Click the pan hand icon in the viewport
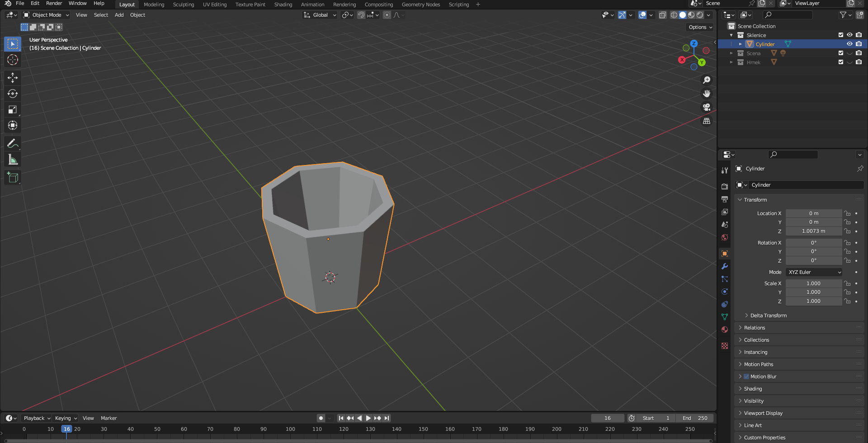The height and width of the screenshot is (443, 868). coord(707,94)
